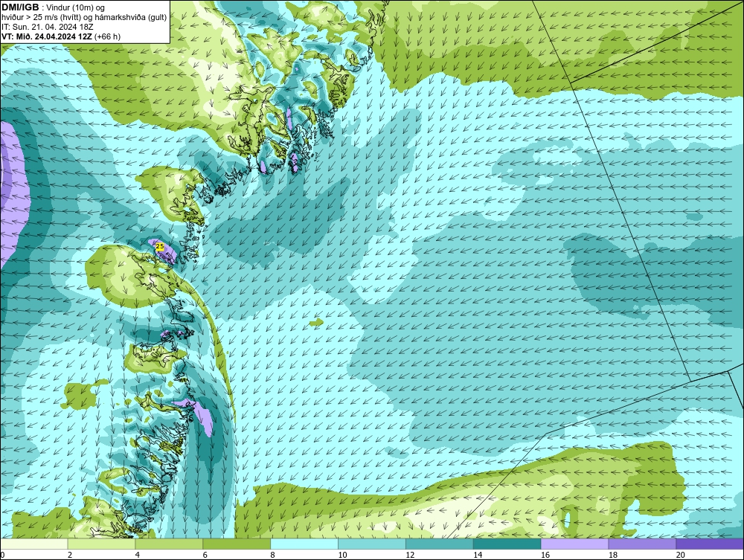Click the legend swatch above 20 m/s
Screen dimensions: 744x560
click(710, 544)
